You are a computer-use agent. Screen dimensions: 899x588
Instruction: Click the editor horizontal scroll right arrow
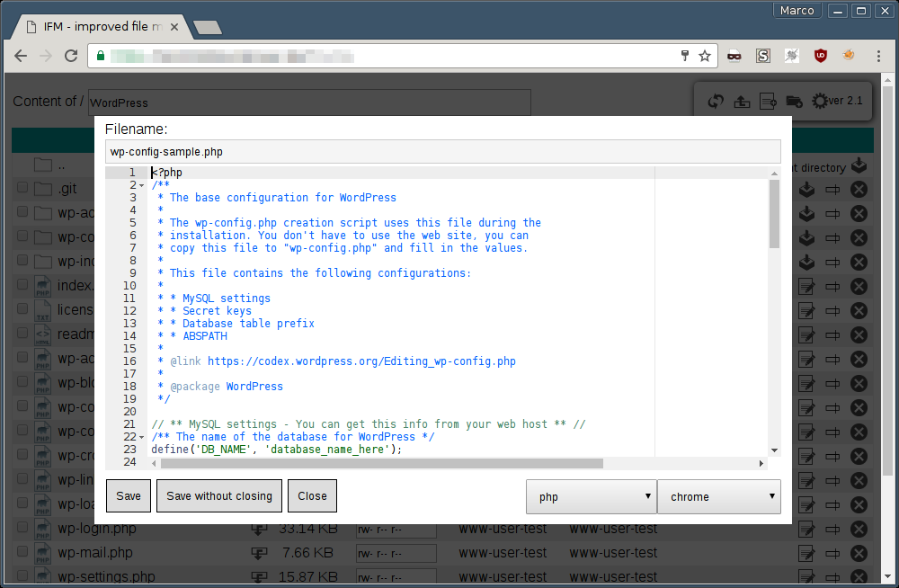pos(761,463)
